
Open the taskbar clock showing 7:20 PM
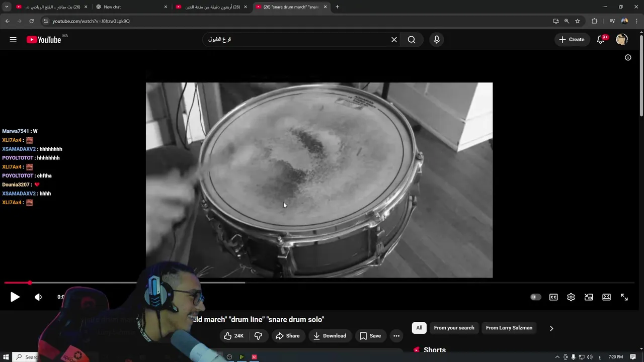pos(615,357)
